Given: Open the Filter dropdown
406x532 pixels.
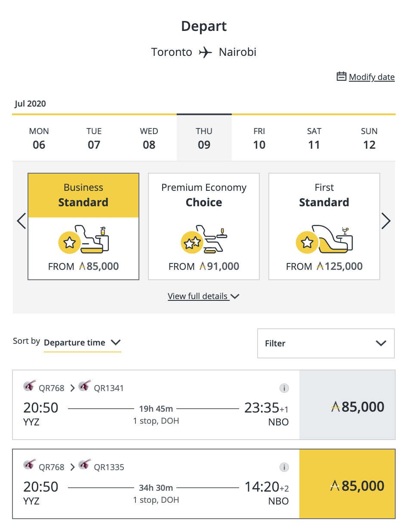Looking at the screenshot, I should click(326, 343).
